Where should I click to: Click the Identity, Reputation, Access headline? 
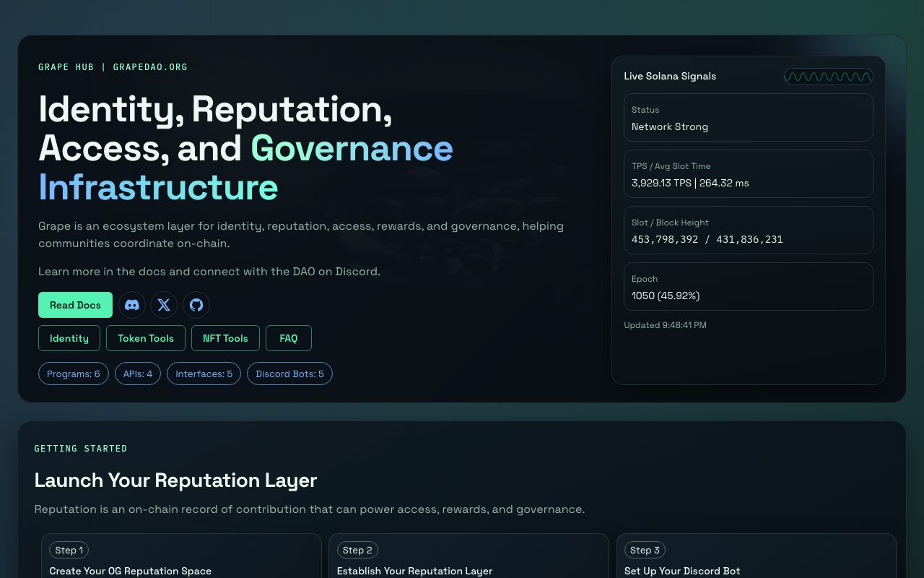tap(245, 148)
